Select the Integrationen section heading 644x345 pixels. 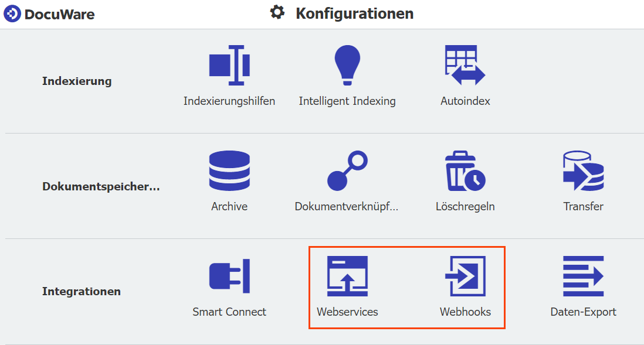click(82, 291)
